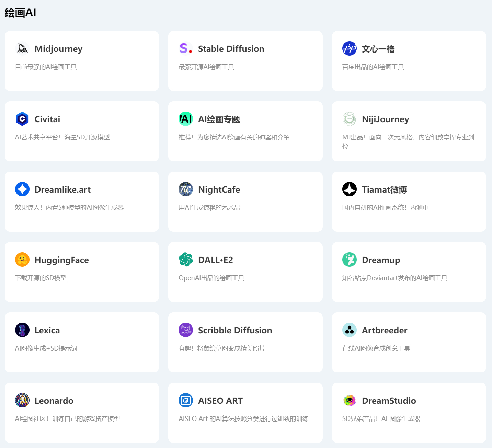This screenshot has height=448, width=492.
Task: Click the Leonardo portrait icon
Action: pos(22,400)
